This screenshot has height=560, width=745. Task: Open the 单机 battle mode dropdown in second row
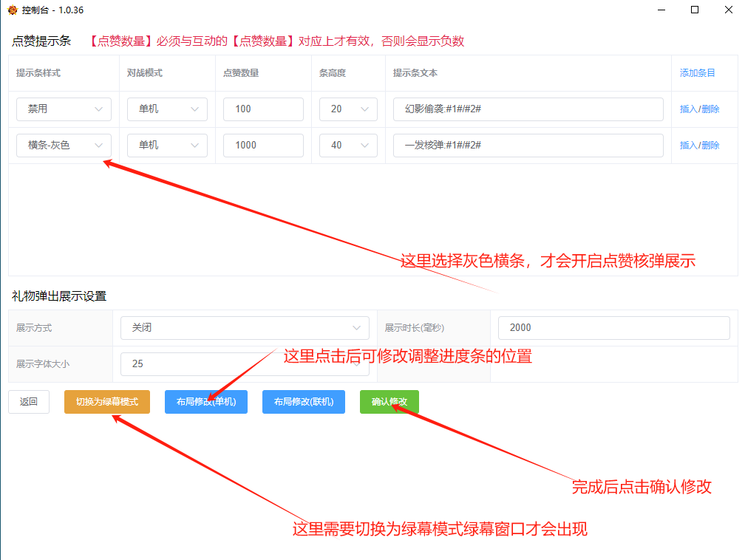point(167,145)
